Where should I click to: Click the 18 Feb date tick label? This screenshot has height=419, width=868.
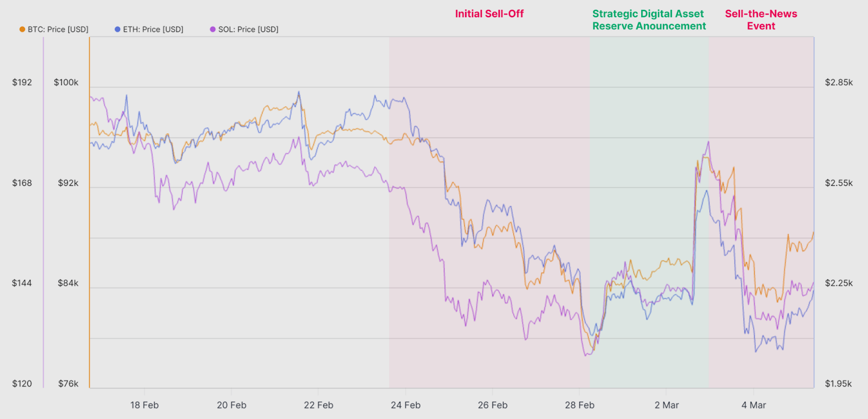coord(144,405)
